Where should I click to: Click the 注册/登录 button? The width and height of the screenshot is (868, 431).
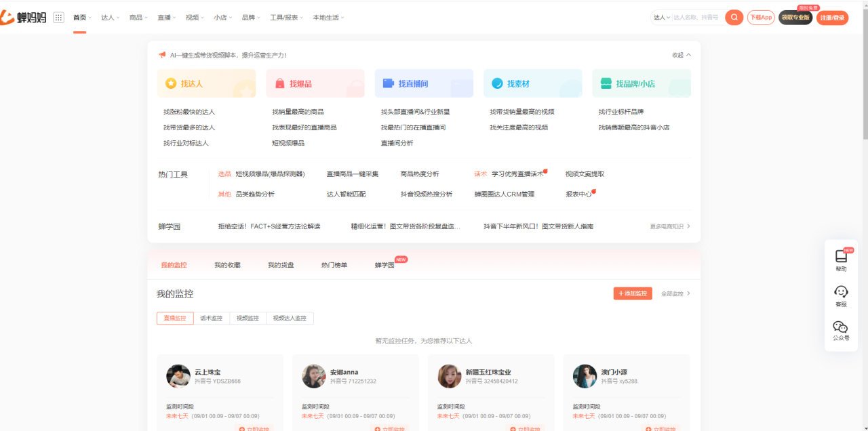pyautogui.click(x=832, y=18)
